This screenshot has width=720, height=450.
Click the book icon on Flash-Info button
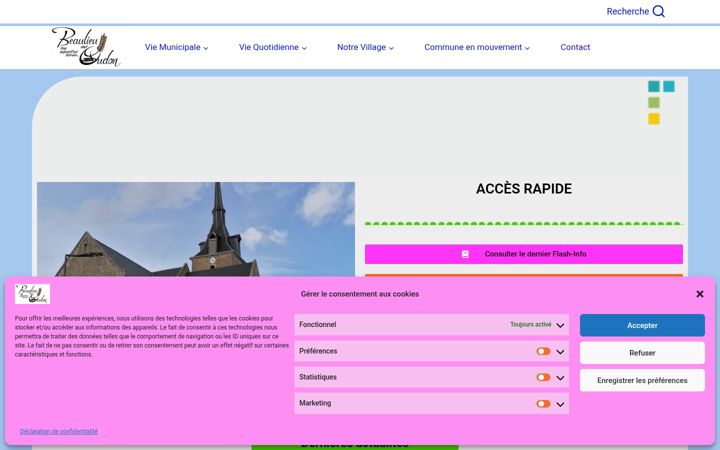(x=465, y=254)
